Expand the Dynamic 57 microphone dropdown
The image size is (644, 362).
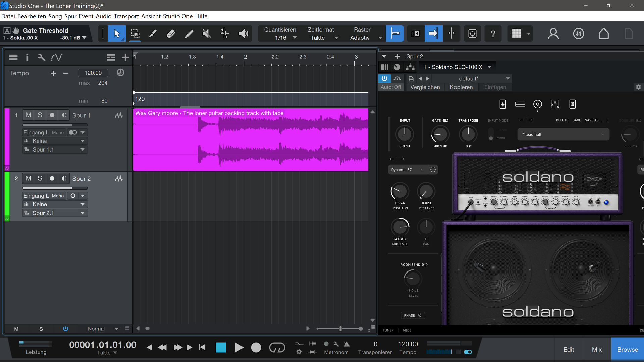coord(408,170)
